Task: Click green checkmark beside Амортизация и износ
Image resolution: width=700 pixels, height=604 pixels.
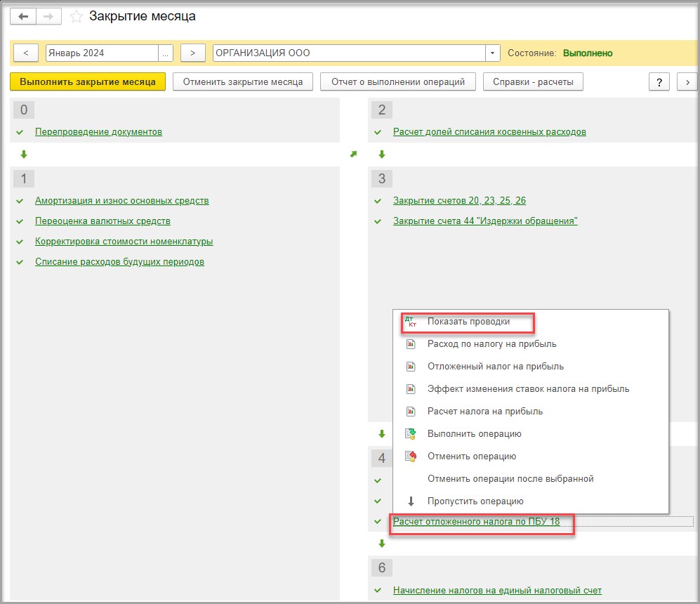Action: [20, 201]
